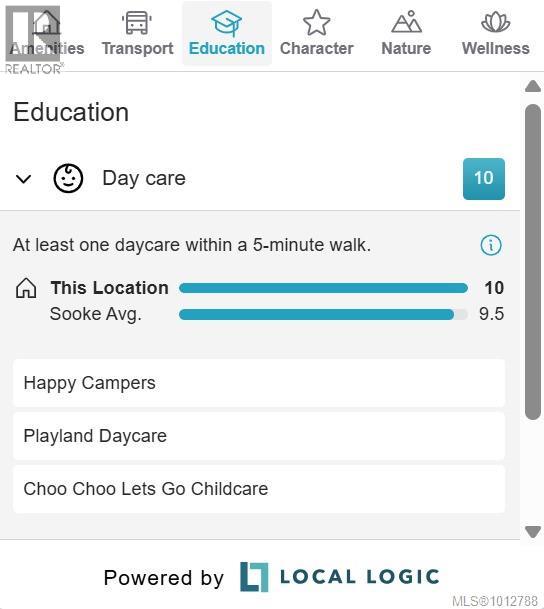Click the Transport bus icon
Viewport: 544px width, 609px height.
coord(137,23)
